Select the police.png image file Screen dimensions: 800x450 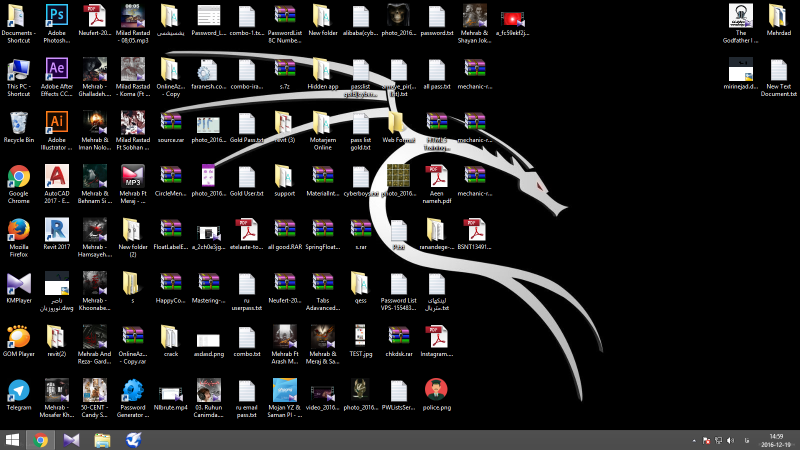pos(436,389)
